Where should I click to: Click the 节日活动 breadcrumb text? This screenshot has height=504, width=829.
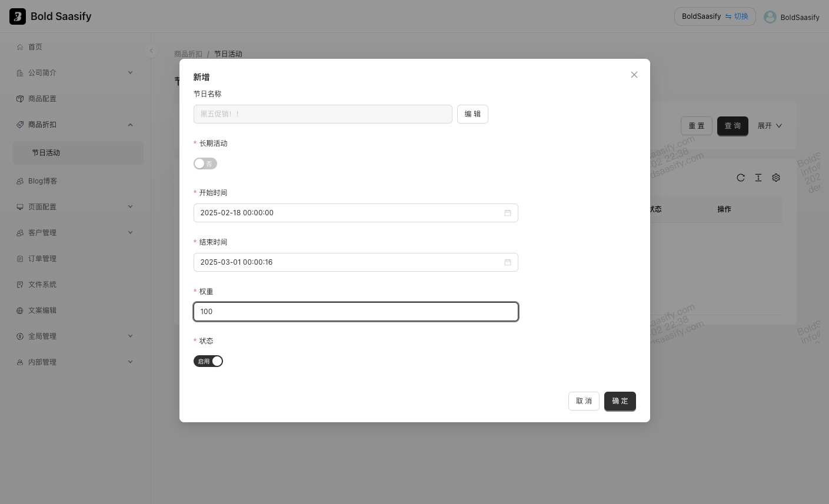228,54
